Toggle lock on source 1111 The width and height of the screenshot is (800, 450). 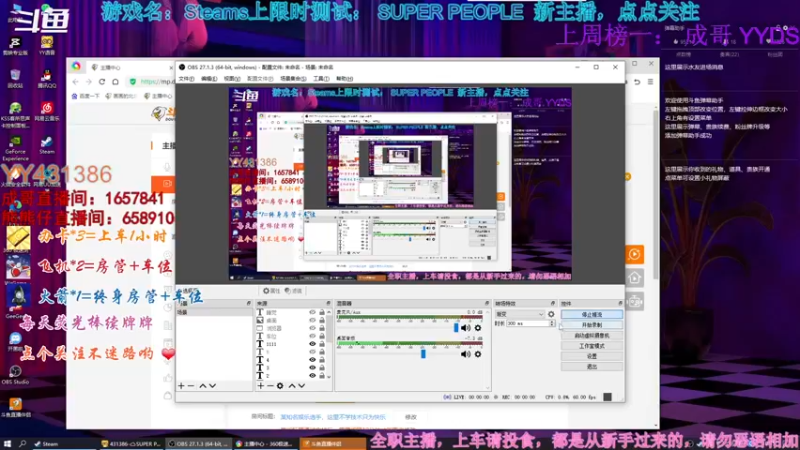click(x=322, y=344)
